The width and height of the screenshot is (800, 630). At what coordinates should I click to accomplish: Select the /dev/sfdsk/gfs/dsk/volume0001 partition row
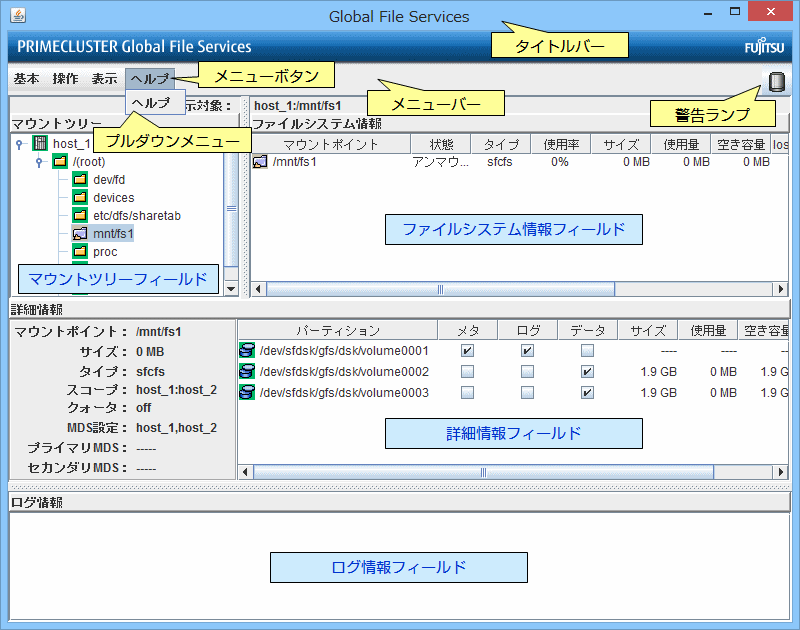(344, 350)
